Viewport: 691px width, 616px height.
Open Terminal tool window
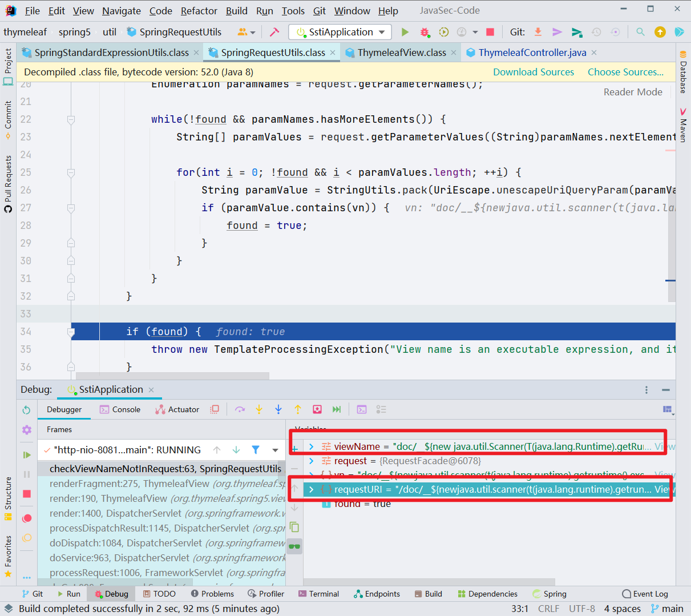[318, 594]
